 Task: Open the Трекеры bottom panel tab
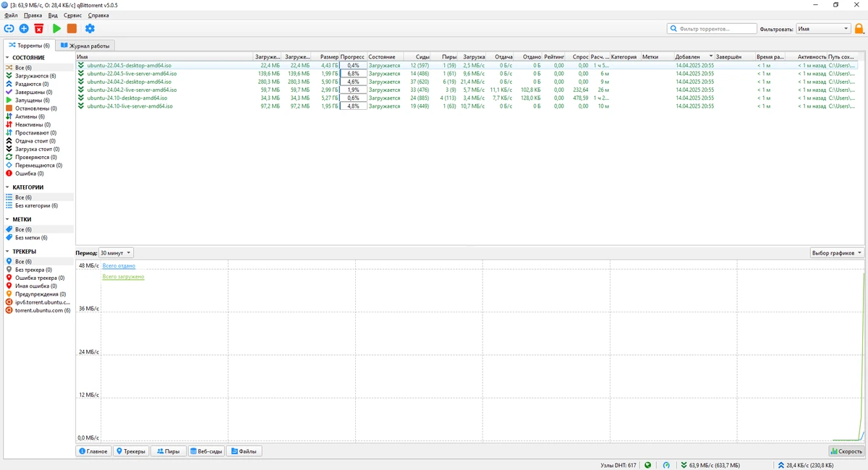click(x=131, y=451)
